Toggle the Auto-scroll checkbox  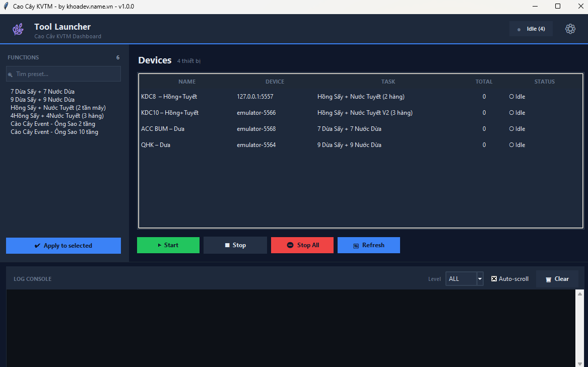[x=494, y=278]
